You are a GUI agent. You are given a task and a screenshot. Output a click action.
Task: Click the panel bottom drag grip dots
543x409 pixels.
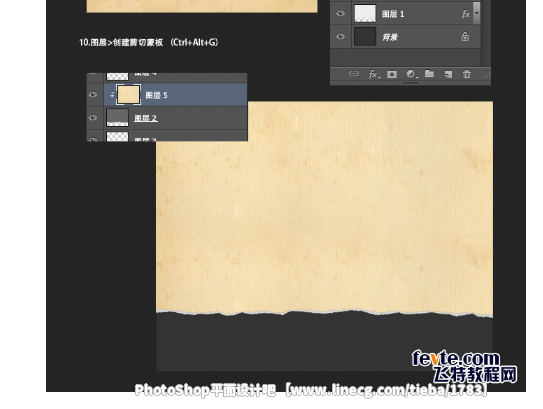pyautogui.click(x=410, y=83)
